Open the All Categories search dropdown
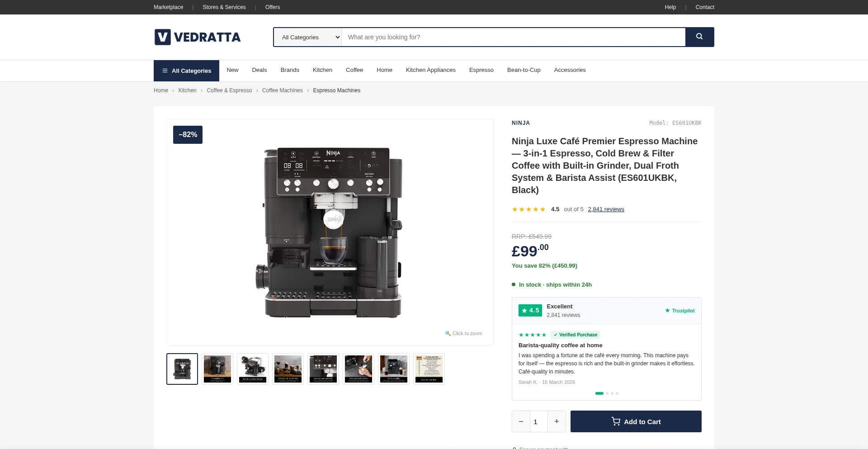This screenshot has width=868, height=449. [308, 37]
